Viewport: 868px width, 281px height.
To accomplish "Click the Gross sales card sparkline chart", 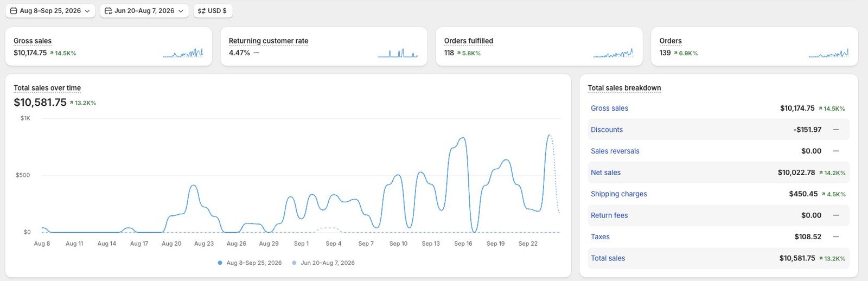I will click(183, 53).
